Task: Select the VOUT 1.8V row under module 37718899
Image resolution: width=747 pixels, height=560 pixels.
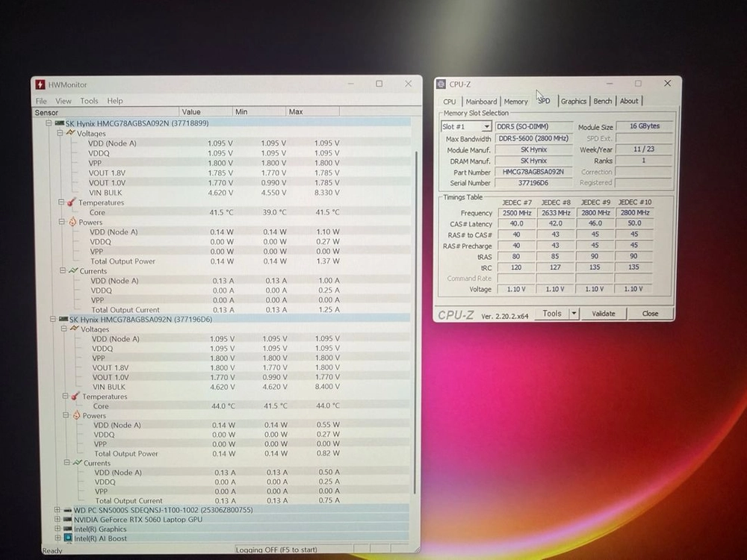Action: pos(233,173)
